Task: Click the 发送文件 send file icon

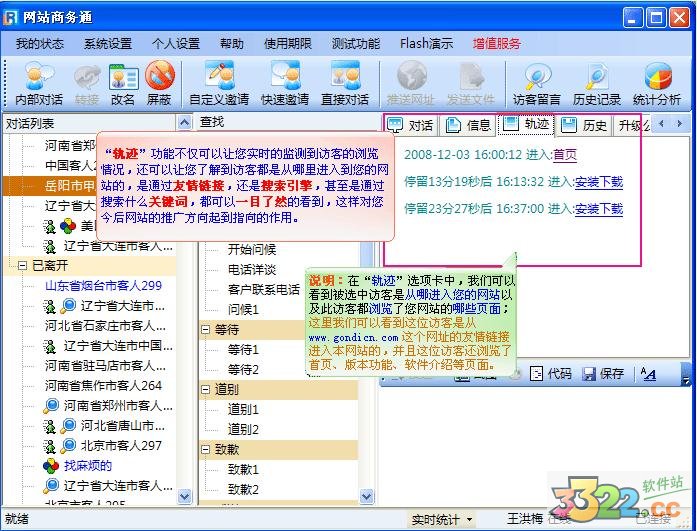Action: [470, 84]
